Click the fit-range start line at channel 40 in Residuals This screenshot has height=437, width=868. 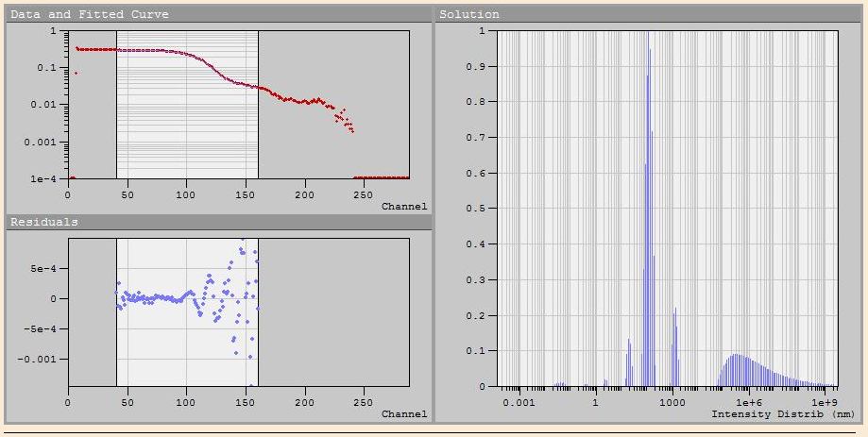point(117,312)
